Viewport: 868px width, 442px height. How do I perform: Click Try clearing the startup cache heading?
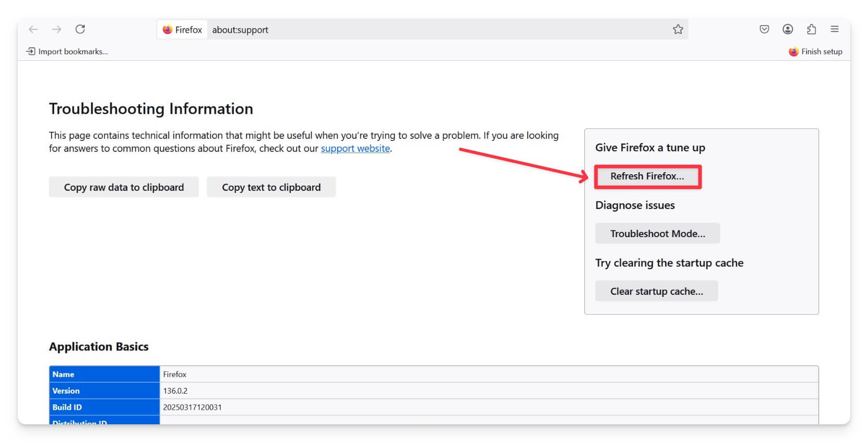click(x=669, y=263)
